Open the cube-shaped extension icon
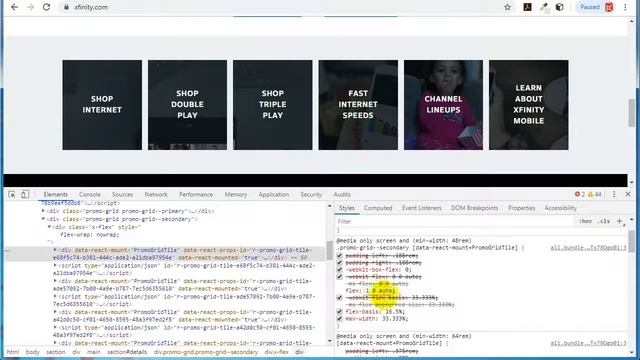The image size is (640, 360). tap(560, 7)
